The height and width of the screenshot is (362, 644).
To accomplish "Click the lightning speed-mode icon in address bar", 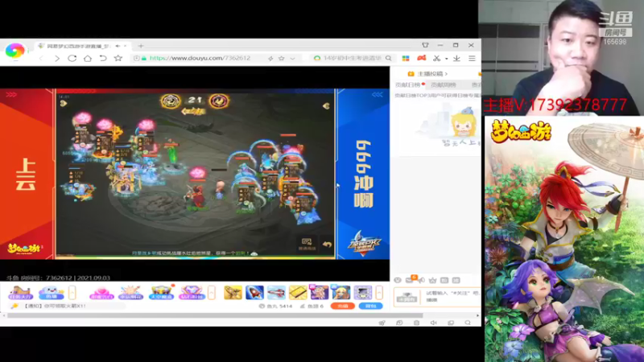I will (x=270, y=59).
